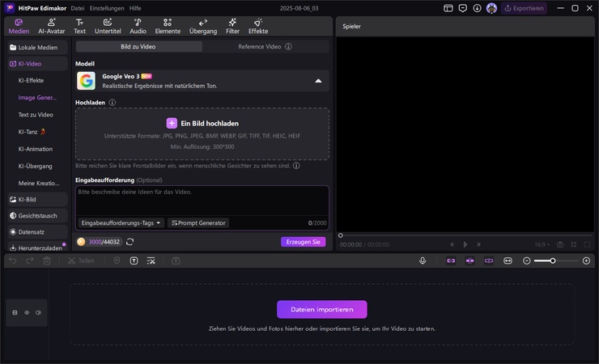Refresh the credits balance
Viewport: 599px width, 364px height.
[130, 242]
